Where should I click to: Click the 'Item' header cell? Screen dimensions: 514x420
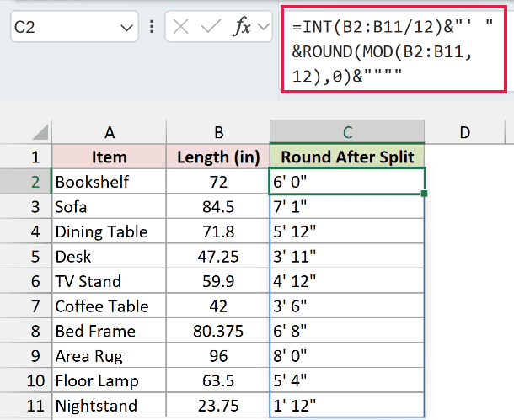tap(110, 157)
